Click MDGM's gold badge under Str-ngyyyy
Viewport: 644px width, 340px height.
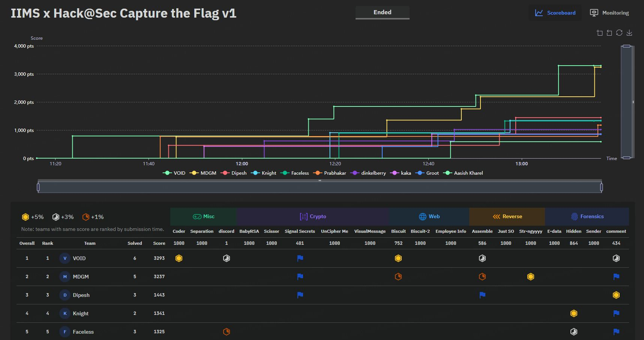[x=530, y=277]
